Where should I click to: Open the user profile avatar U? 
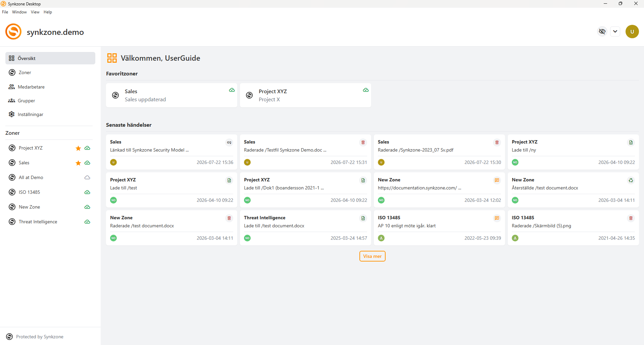pos(632,32)
